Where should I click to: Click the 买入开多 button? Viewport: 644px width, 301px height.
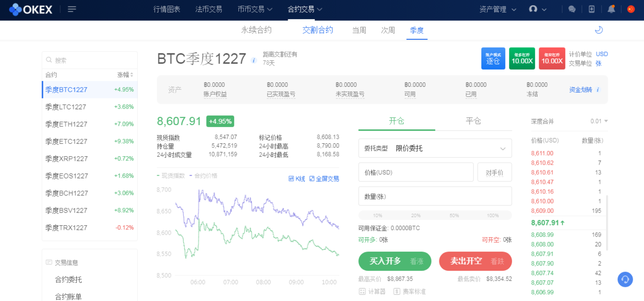(395, 261)
